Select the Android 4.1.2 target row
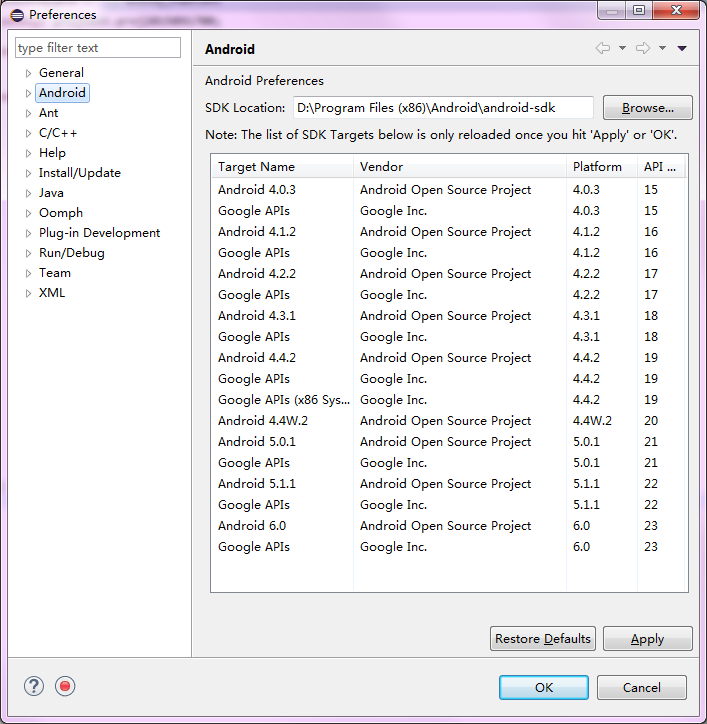The width and height of the screenshot is (707, 724). point(449,232)
